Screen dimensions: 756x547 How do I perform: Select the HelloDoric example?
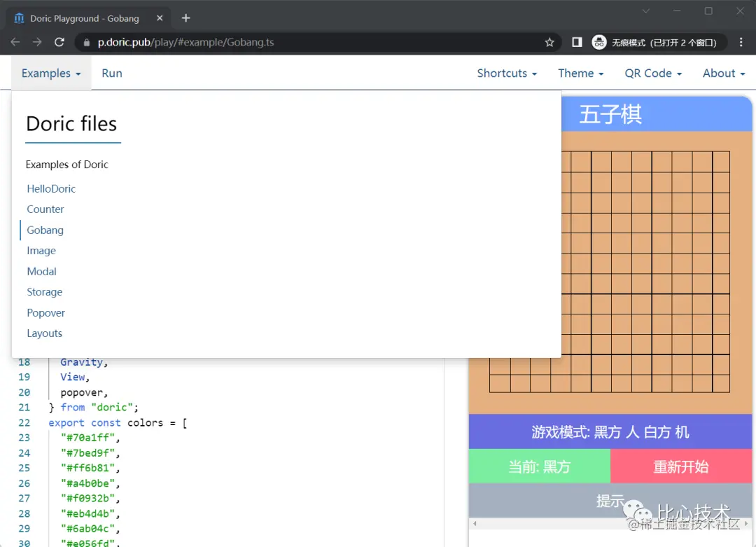(x=51, y=188)
